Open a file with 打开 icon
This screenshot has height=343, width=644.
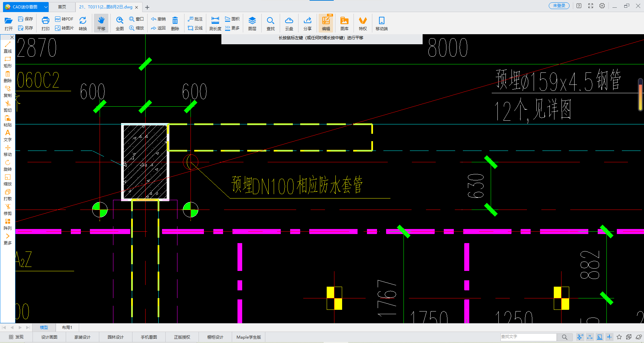(x=9, y=23)
